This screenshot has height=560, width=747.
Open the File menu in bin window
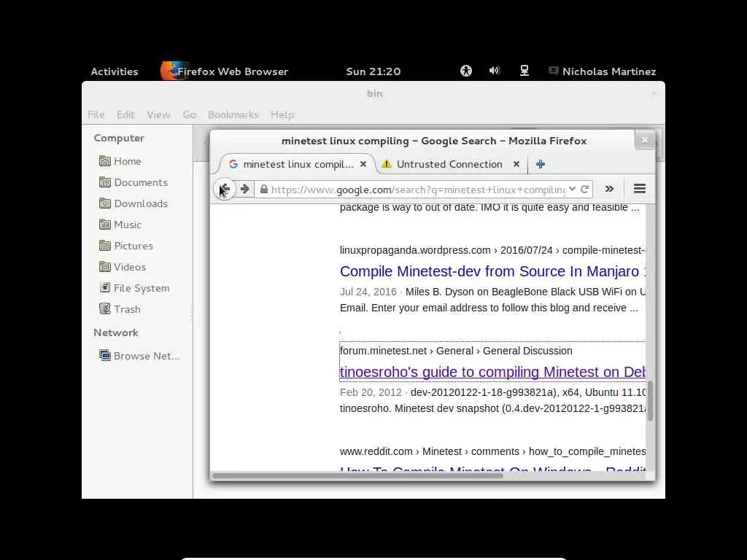(96, 114)
